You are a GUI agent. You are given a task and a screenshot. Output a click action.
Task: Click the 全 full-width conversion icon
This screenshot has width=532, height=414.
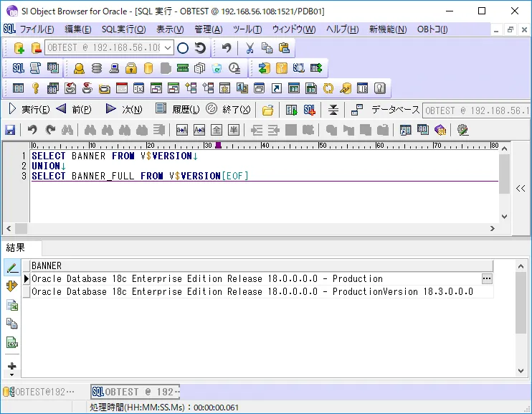[x=217, y=130]
